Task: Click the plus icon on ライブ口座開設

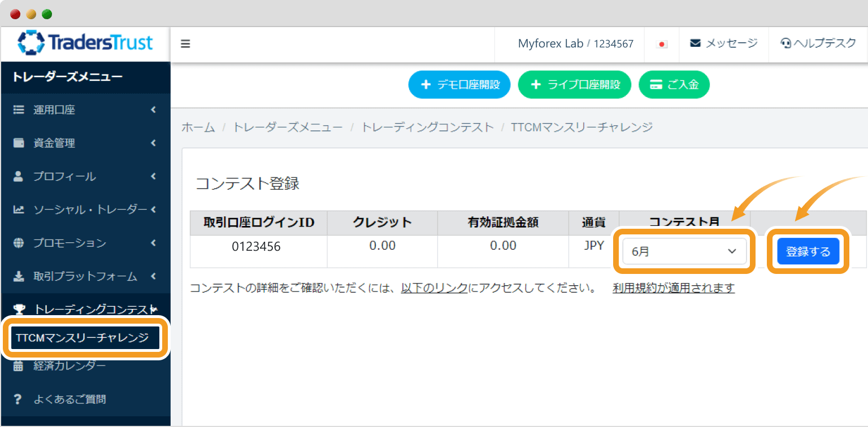Action: (x=536, y=85)
